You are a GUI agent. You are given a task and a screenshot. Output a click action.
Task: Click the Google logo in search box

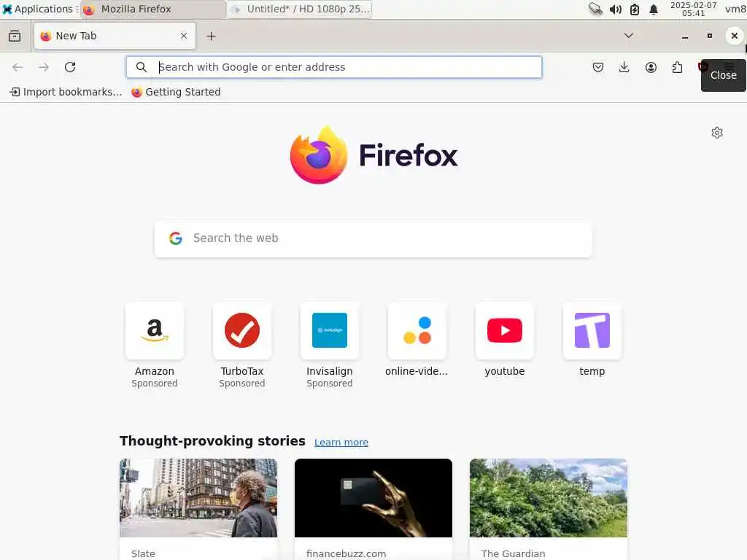coord(176,238)
